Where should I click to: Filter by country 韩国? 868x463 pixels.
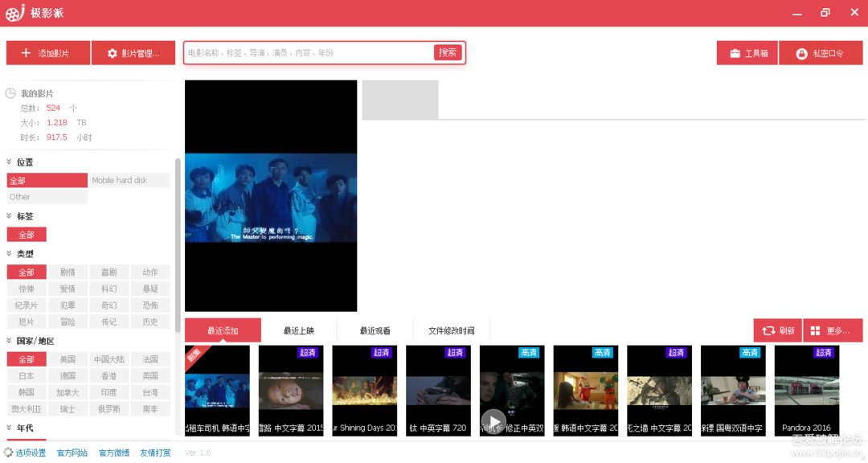point(27,392)
